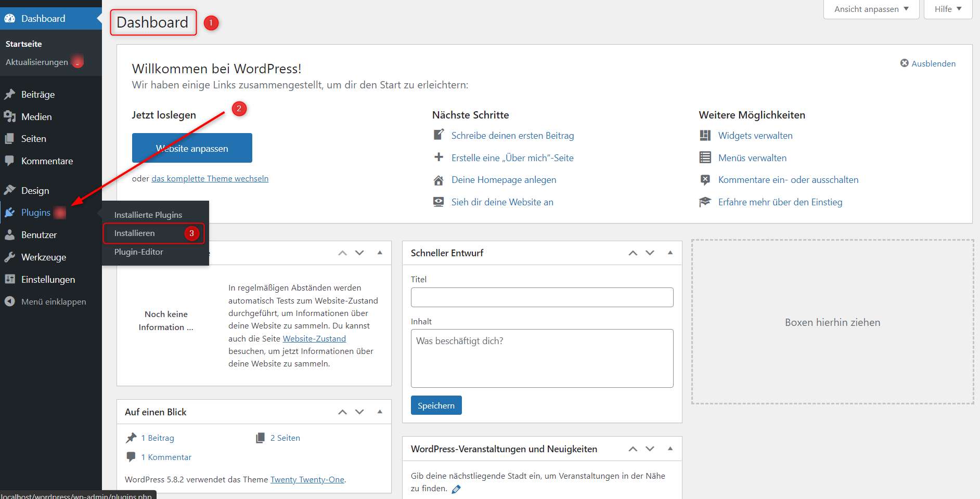Click Schreibe deinen ersten Beitrag link
The image size is (980, 499).
pos(512,136)
